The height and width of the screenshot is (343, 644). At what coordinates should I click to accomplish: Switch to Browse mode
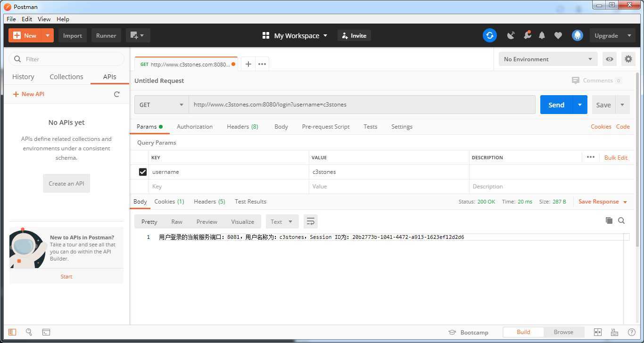(x=563, y=332)
